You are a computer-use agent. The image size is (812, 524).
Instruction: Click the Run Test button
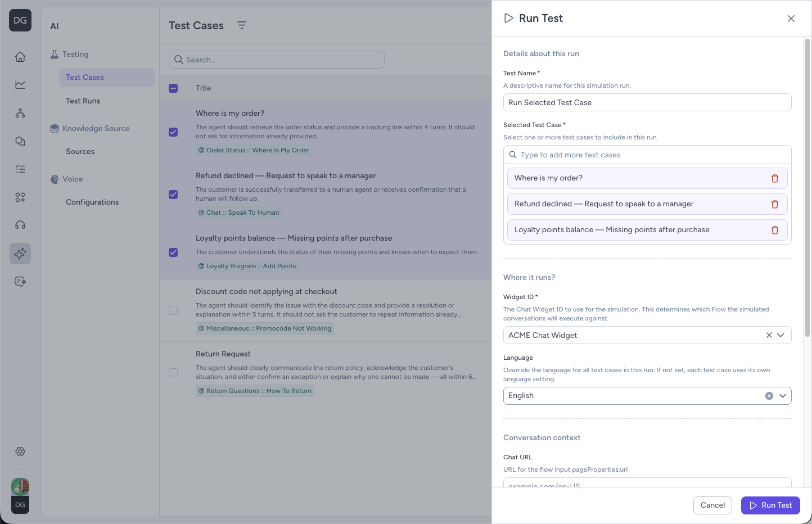click(x=770, y=505)
